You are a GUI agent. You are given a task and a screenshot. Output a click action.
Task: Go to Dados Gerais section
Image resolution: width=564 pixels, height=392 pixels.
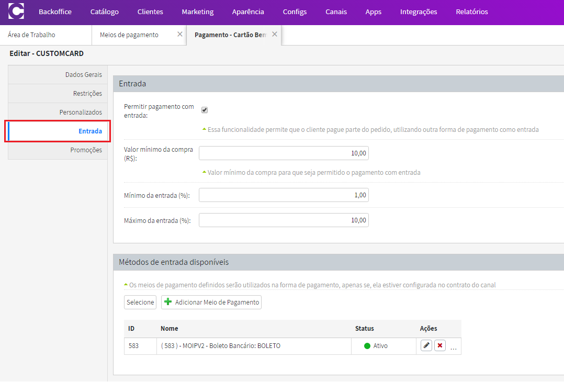[58, 75]
